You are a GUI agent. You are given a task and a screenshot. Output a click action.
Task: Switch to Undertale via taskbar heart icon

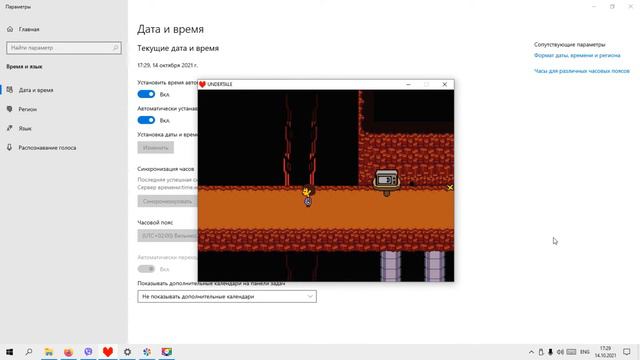(108, 351)
